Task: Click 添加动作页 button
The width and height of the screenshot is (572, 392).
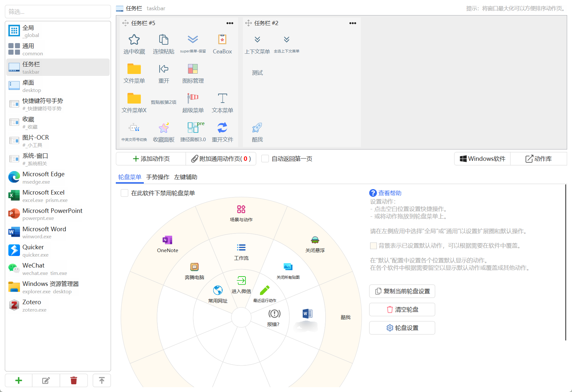Action: [x=151, y=159]
